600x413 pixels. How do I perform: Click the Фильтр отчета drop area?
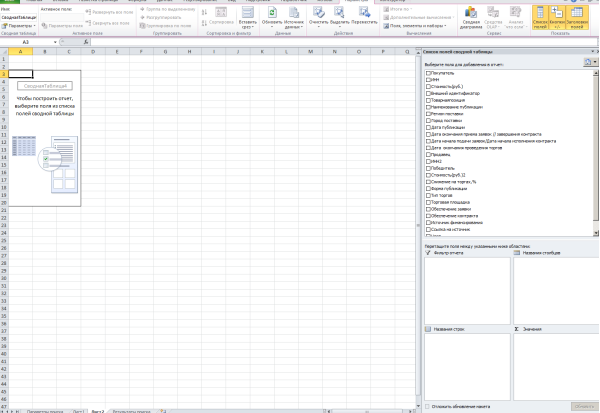[467, 291]
